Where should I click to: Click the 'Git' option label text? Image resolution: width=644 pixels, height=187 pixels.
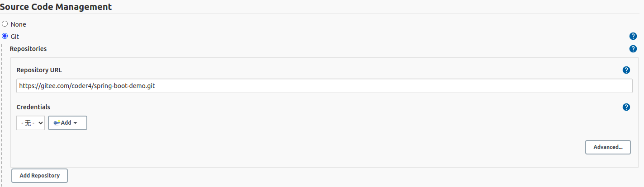(14, 37)
